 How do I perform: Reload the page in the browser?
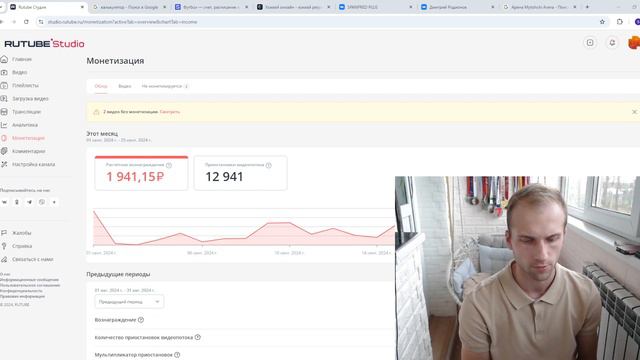(x=26, y=22)
